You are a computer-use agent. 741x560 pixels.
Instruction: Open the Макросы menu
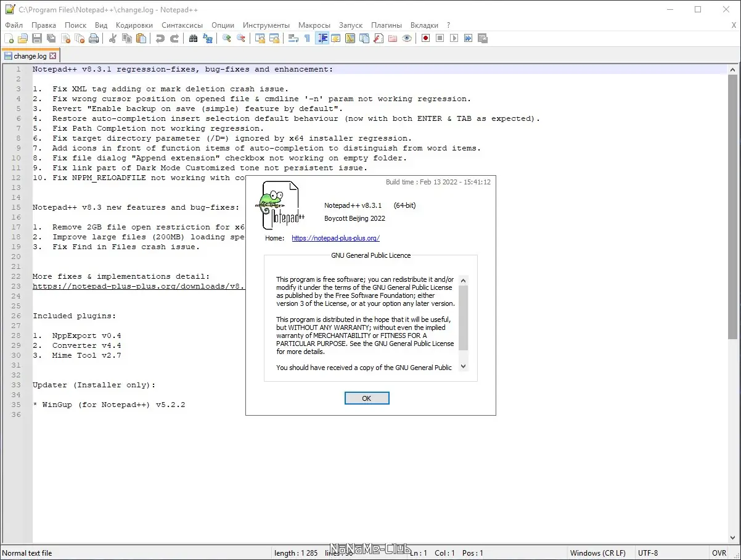(x=314, y=25)
